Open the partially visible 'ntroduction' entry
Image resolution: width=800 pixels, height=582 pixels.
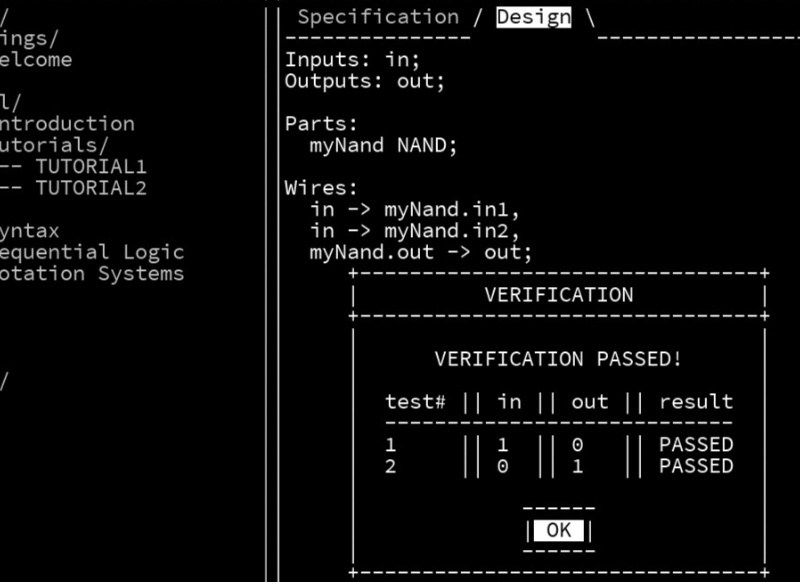[x=66, y=124]
